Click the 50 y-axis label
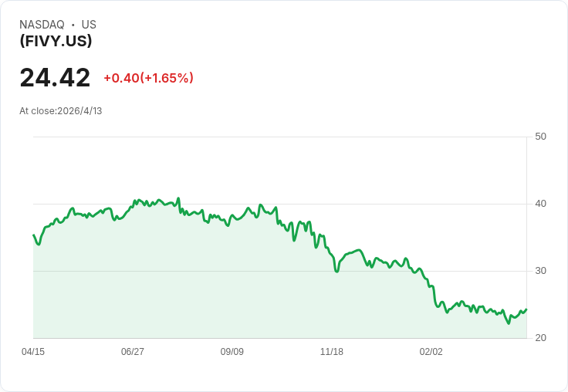568x392 pixels. tap(540, 137)
